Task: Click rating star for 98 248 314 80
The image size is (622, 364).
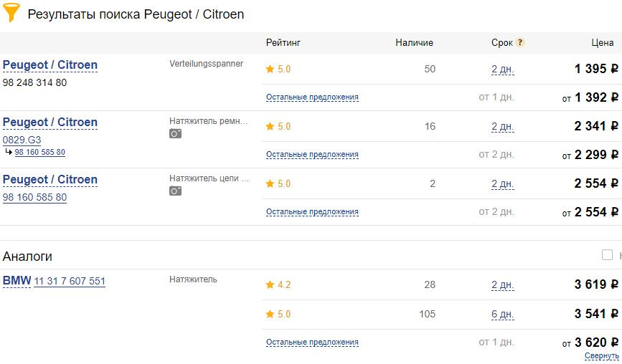Action: click(270, 70)
